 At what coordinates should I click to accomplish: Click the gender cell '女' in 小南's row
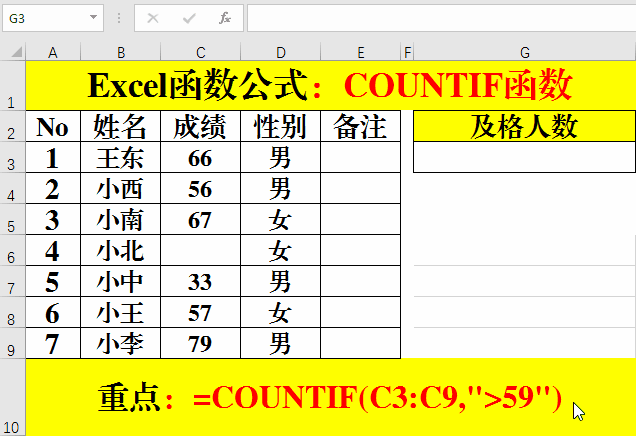click(x=280, y=219)
